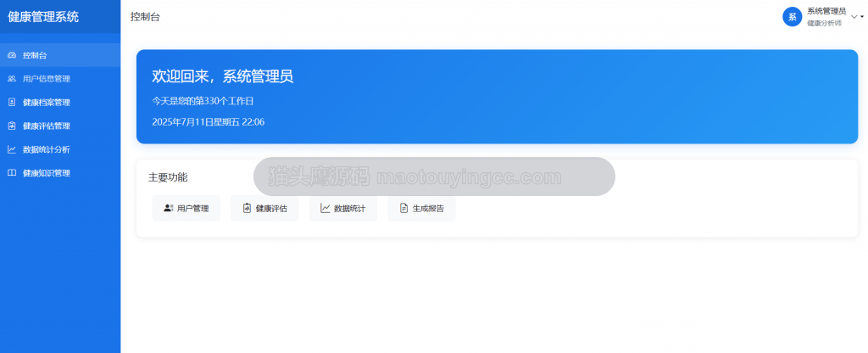Click the 主要功能 section heading

(168, 177)
